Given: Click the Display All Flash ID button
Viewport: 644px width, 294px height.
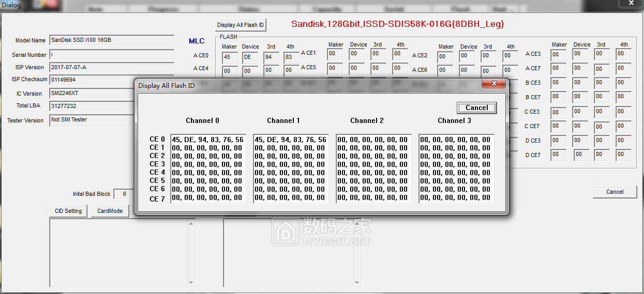Looking at the screenshot, I should pyautogui.click(x=241, y=25).
